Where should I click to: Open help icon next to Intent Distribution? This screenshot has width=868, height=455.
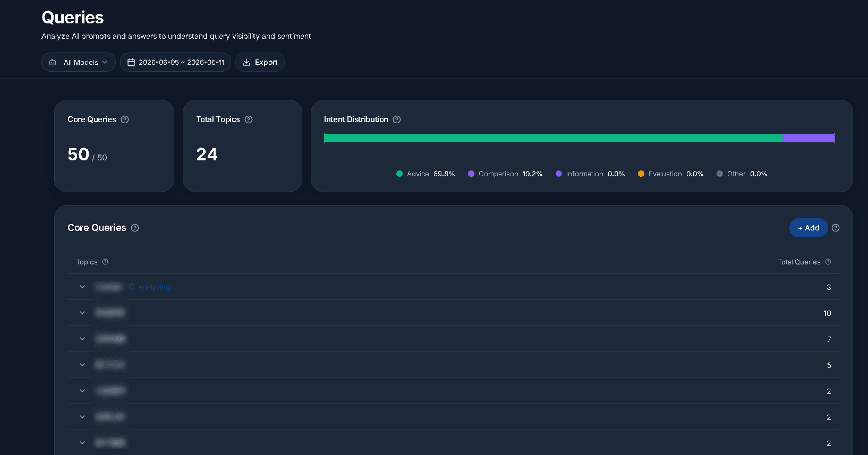[397, 119]
